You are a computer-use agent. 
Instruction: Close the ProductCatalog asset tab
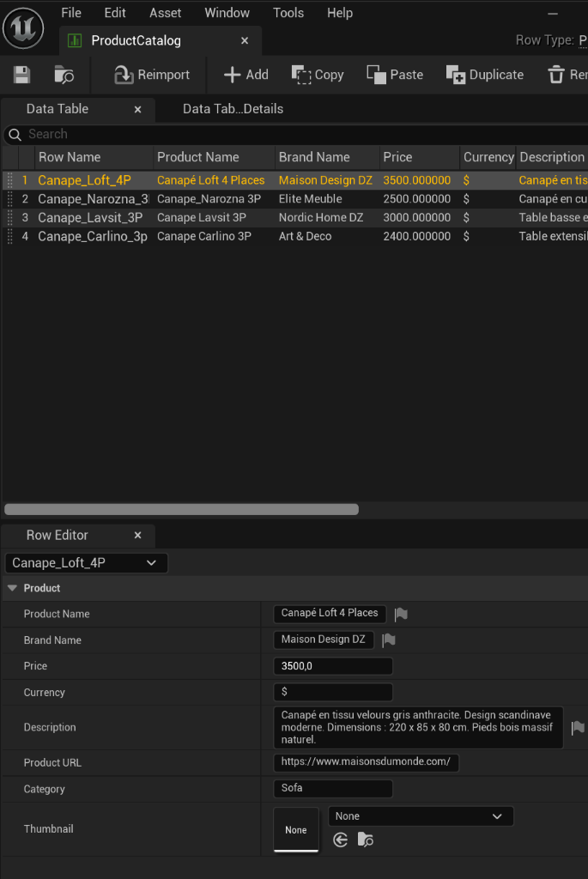(x=245, y=40)
